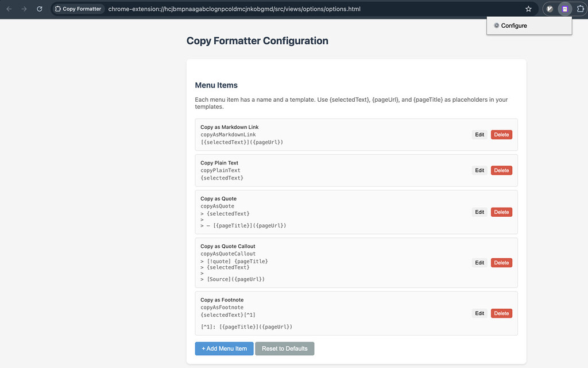Delete the Copy as Markdown Link item
The image size is (588, 368).
pyautogui.click(x=501, y=134)
